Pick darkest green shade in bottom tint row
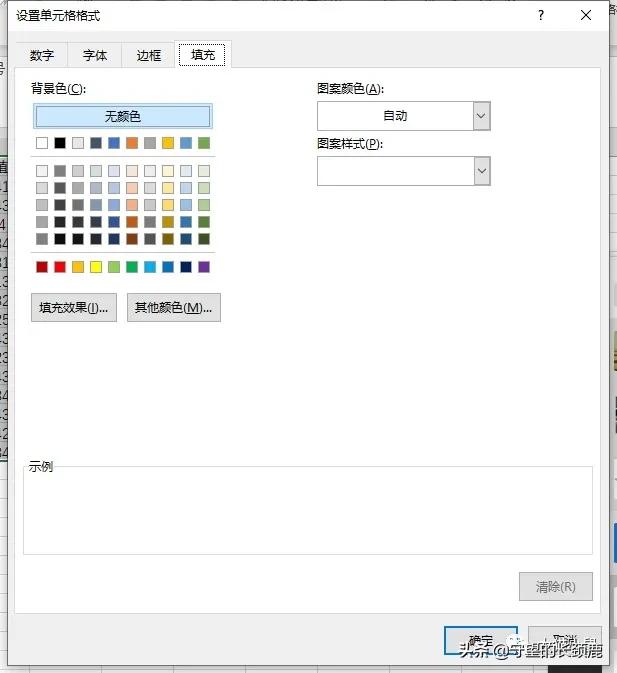 [204, 239]
